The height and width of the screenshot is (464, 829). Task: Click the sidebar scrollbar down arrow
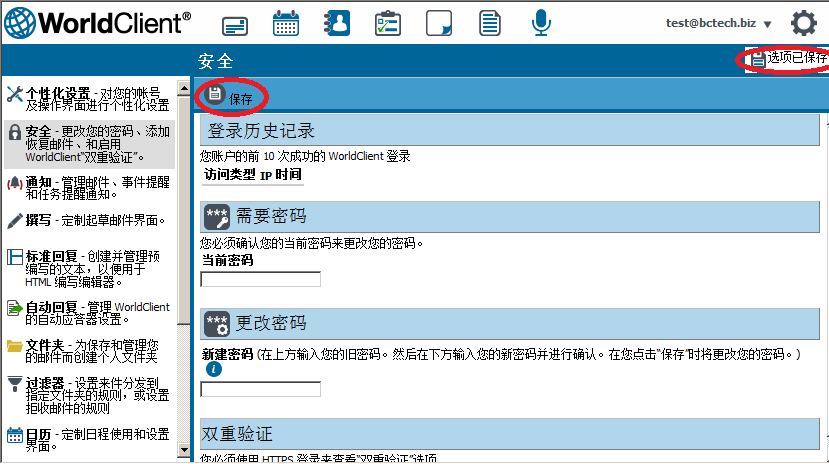click(x=183, y=450)
